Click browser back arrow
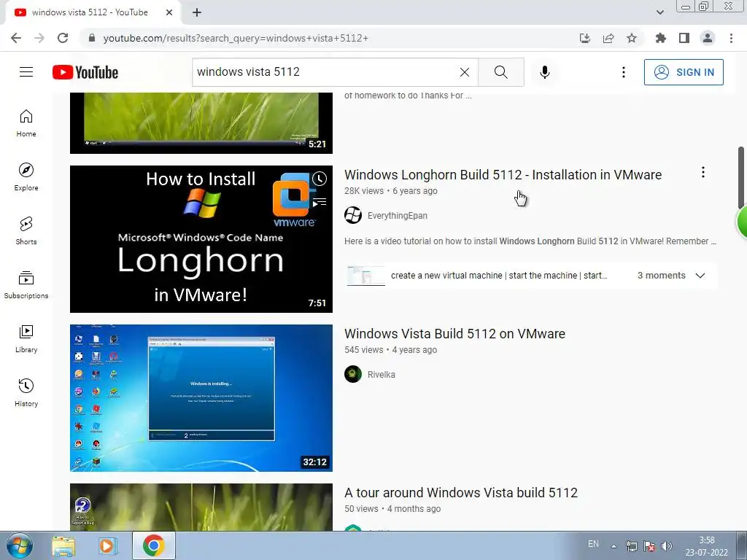Screen dimensions: 747x560 (16, 38)
